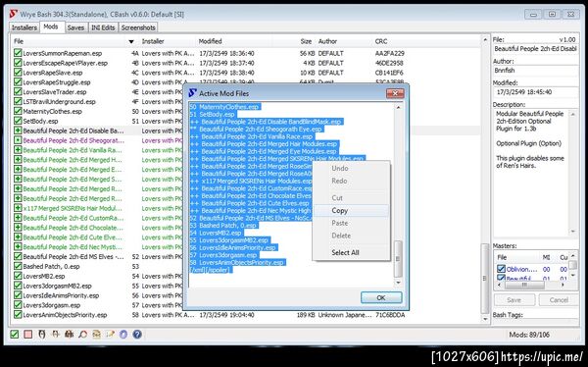Select the LoversRapeSlave.esp row
Viewport: 588px width, 367px height.
click(x=246, y=73)
